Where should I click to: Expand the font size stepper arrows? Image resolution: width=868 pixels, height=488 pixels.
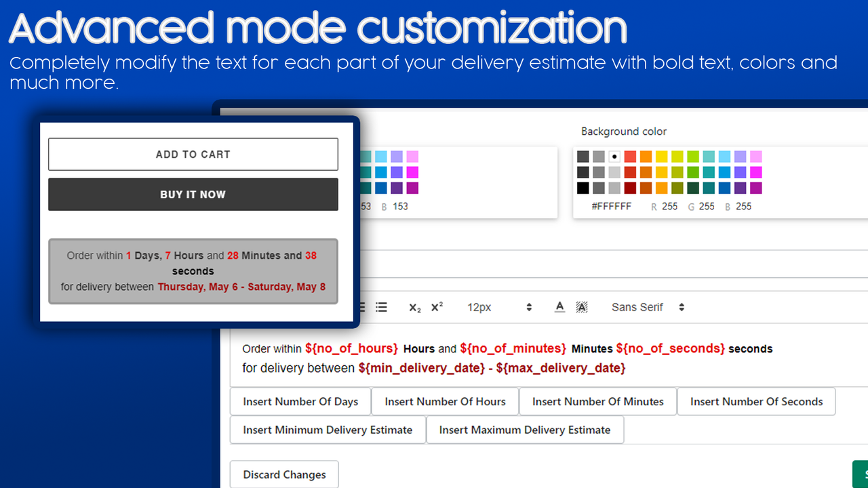point(528,306)
